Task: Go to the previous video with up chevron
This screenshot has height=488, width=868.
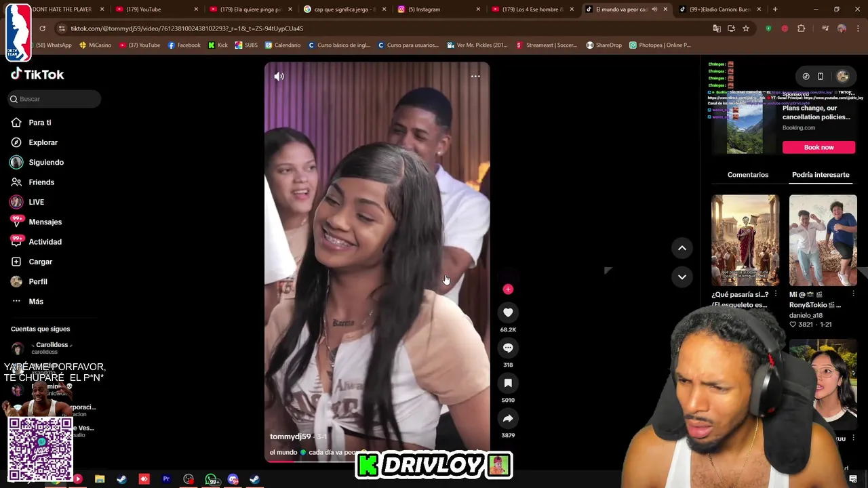Action: (x=682, y=248)
